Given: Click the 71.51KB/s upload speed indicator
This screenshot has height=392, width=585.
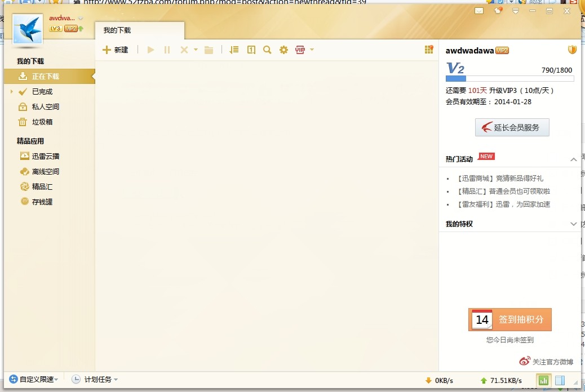Looking at the screenshot, I should (501, 380).
